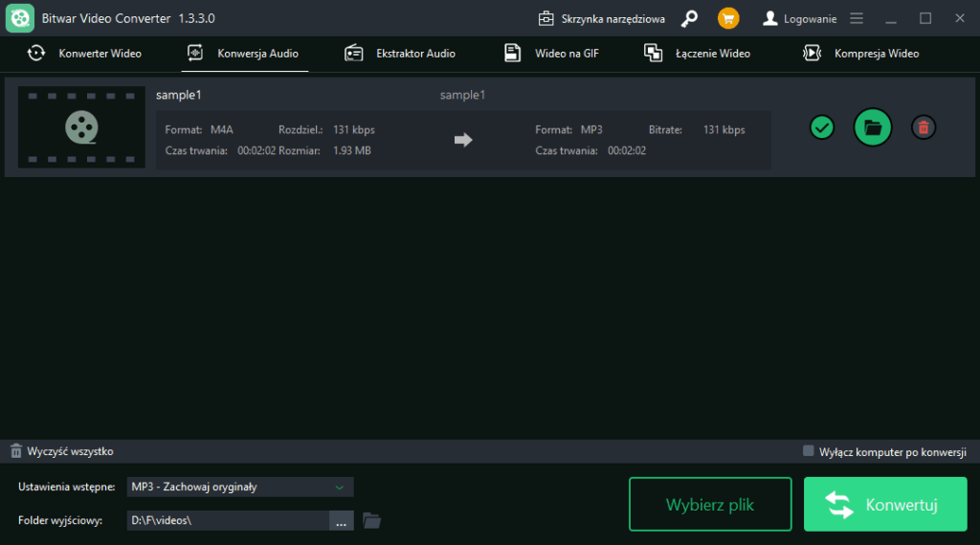Click the trash icon beside Wyczyść wszystko
The height and width of the screenshot is (545, 980).
click(16, 451)
